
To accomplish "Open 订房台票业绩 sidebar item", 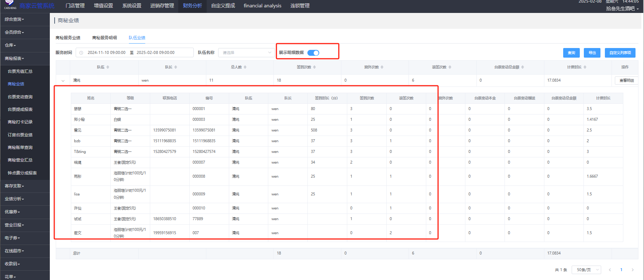I will [x=20, y=135].
